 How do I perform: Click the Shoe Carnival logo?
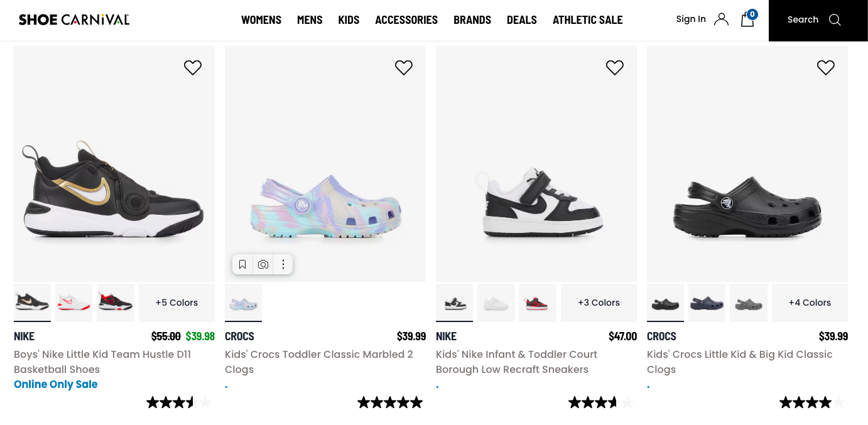coord(74,19)
